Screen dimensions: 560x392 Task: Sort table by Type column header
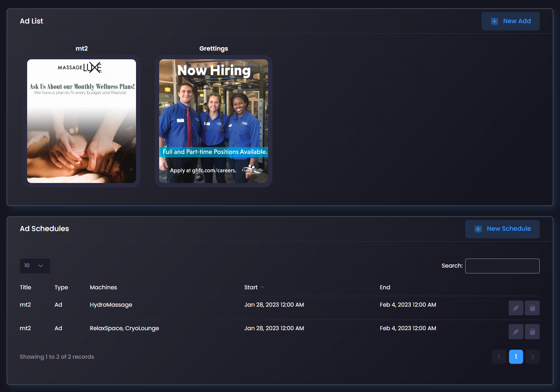pos(61,287)
